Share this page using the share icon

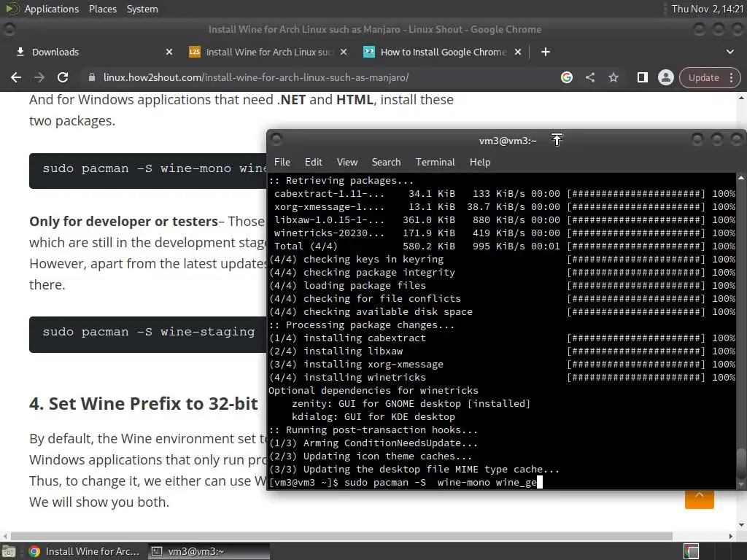589,77
